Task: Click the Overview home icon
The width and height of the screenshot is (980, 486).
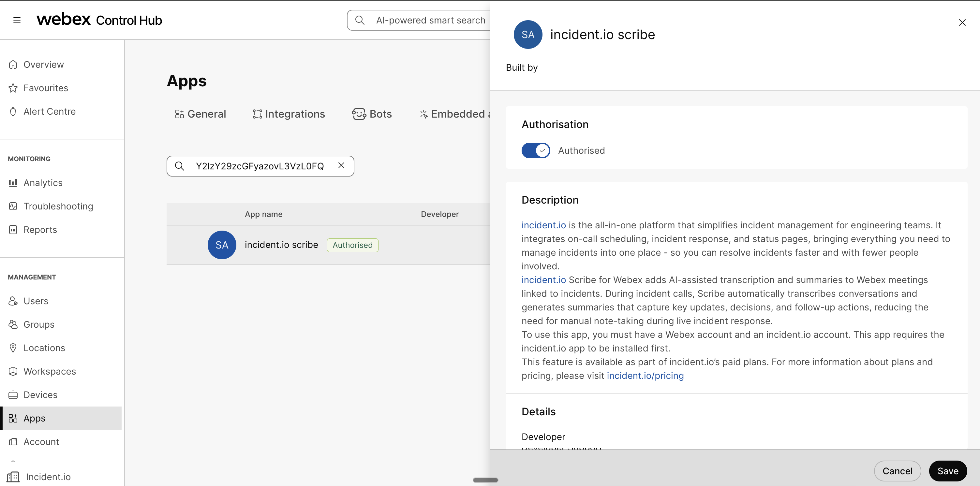Action: pos(13,64)
